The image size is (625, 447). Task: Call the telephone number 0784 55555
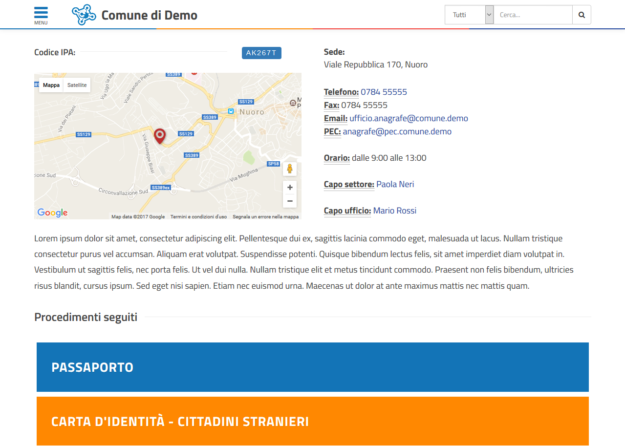click(x=383, y=91)
